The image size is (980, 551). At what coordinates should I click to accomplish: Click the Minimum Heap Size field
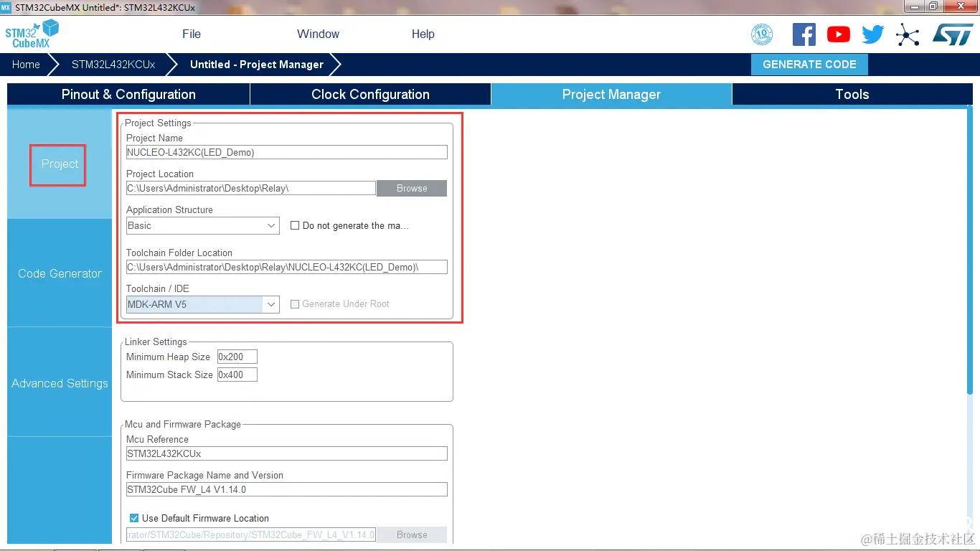(237, 357)
